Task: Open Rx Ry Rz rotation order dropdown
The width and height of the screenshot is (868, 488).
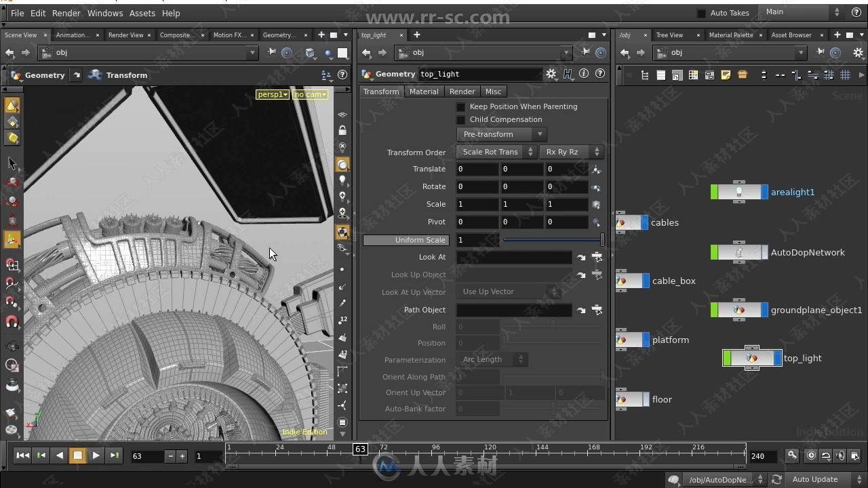Action: [x=571, y=152]
